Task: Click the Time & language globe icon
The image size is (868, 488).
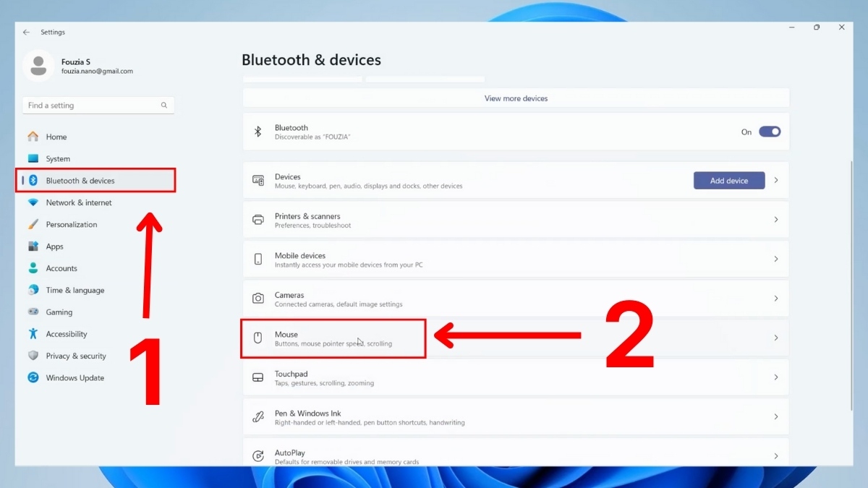Action: coord(33,290)
